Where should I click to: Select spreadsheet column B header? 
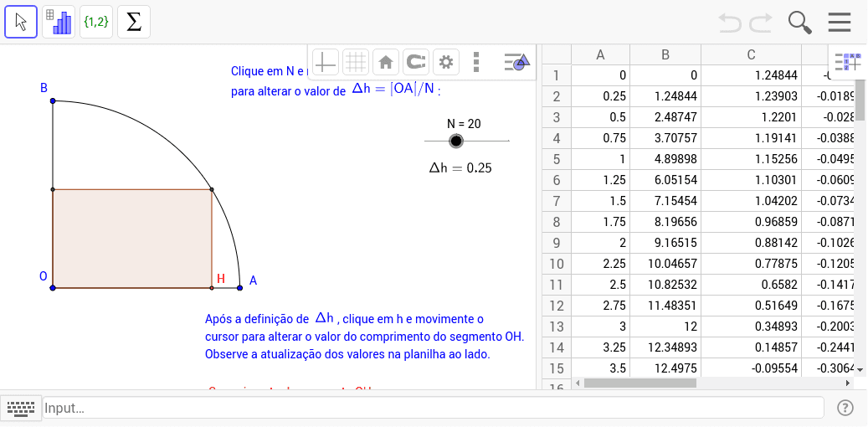coord(665,54)
